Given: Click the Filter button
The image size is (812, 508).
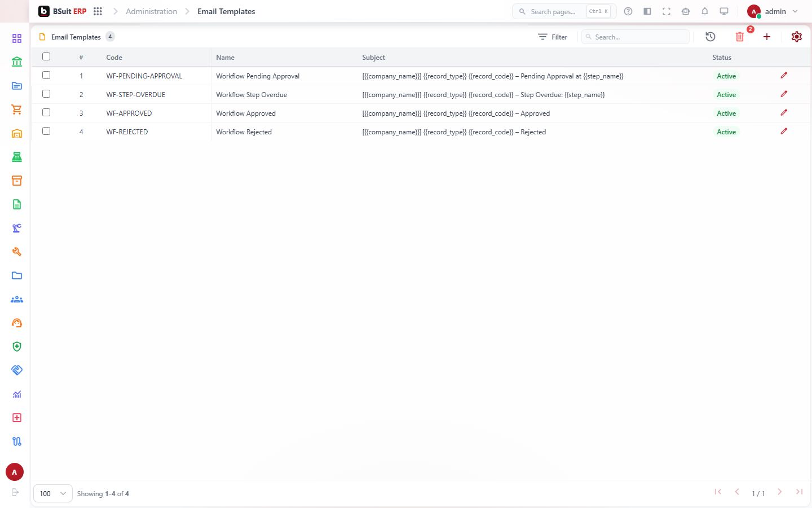Looking at the screenshot, I should tap(553, 37).
